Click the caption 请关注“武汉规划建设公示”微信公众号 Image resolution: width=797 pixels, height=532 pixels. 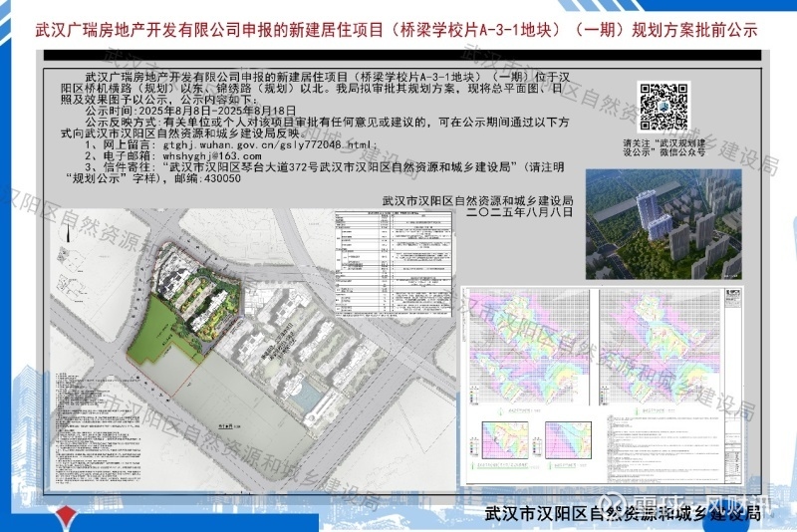[664, 147]
